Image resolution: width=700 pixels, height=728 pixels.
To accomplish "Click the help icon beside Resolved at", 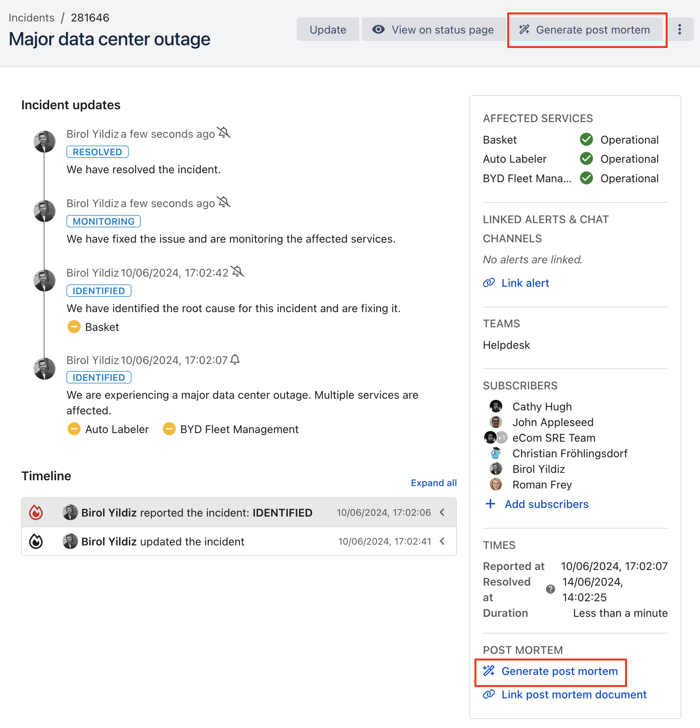I will pyautogui.click(x=550, y=589).
